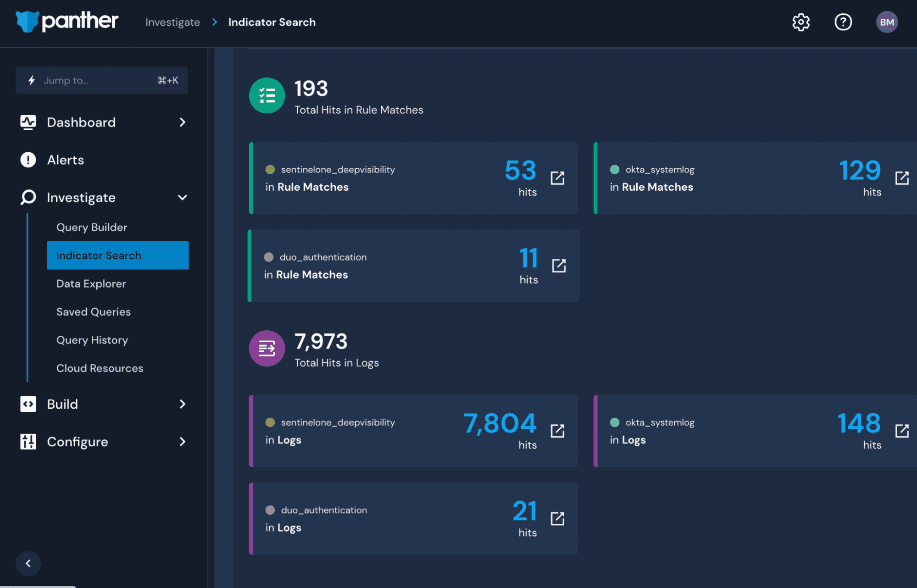Viewport: 917px width, 588px height.
Task: Click the collapse sidebar arrow button
Action: coord(28,563)
